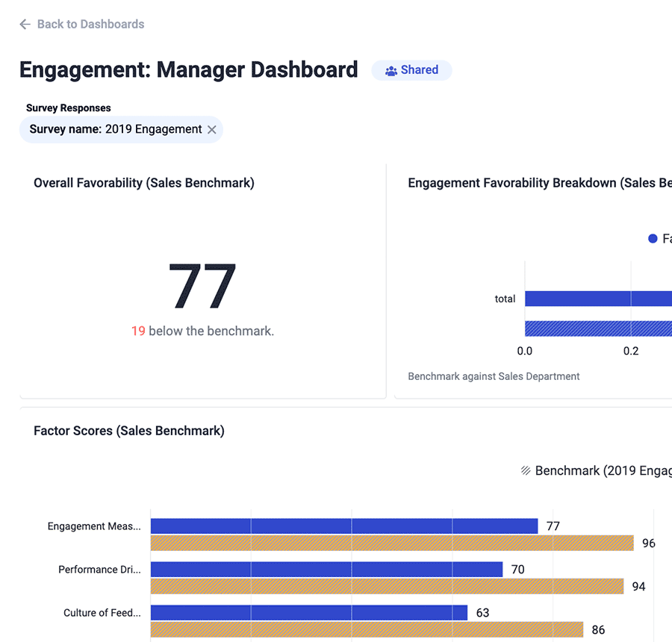Image resolution: width=672 pixels, height=642 pixels.
Task: Click the hatched benchmark pattern icon
Action: tap(525, 470)
